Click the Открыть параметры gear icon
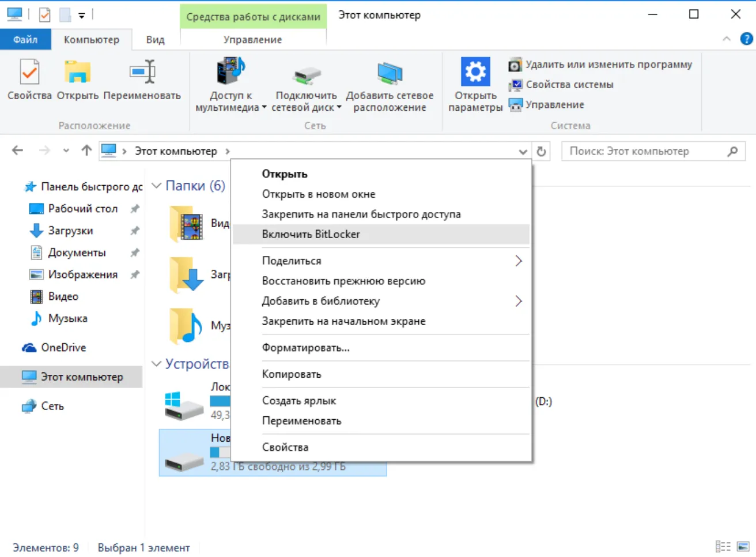Screen dimensions: 756x557 pos(475,72)
